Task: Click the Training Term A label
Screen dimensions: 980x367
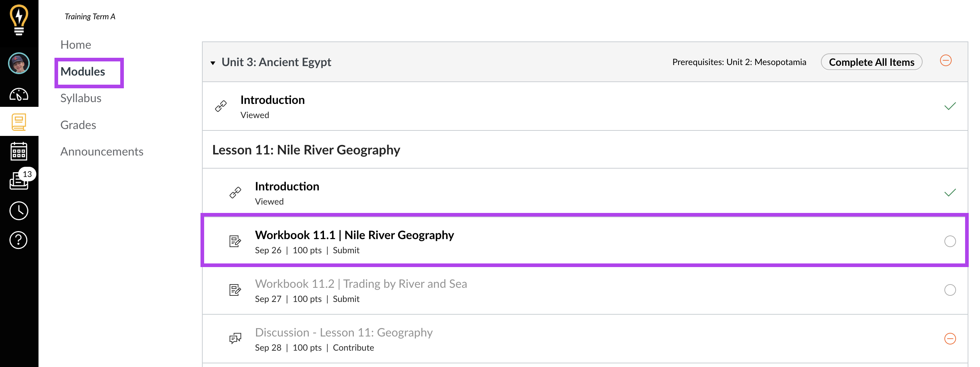Action: pyautogui.click(x=90, y=16)
